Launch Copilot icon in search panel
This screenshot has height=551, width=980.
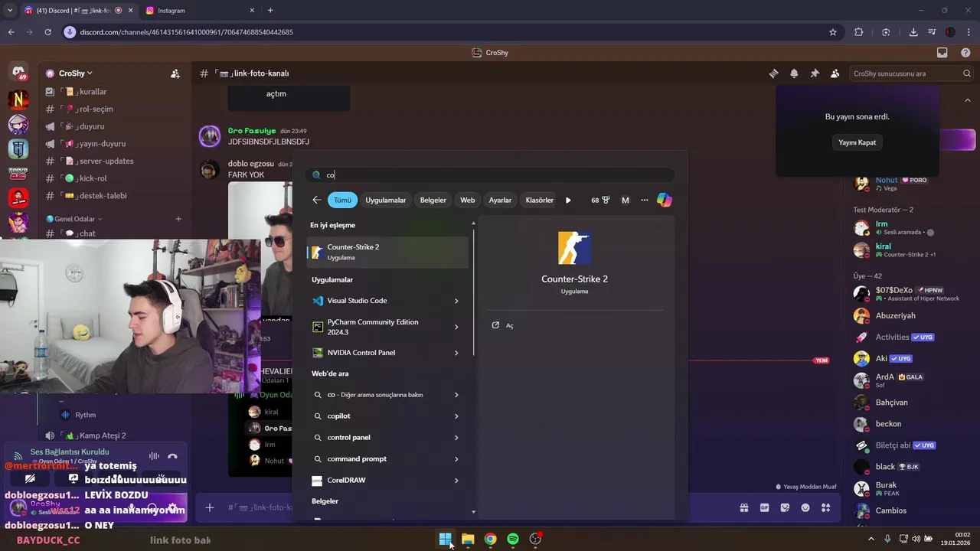664,200
